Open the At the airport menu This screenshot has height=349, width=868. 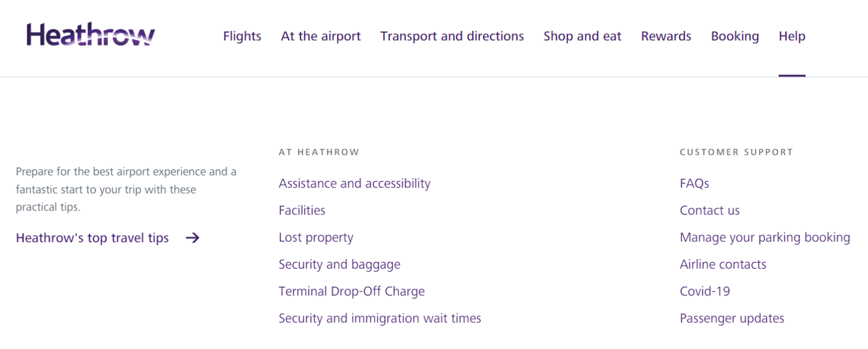point(320,36)
